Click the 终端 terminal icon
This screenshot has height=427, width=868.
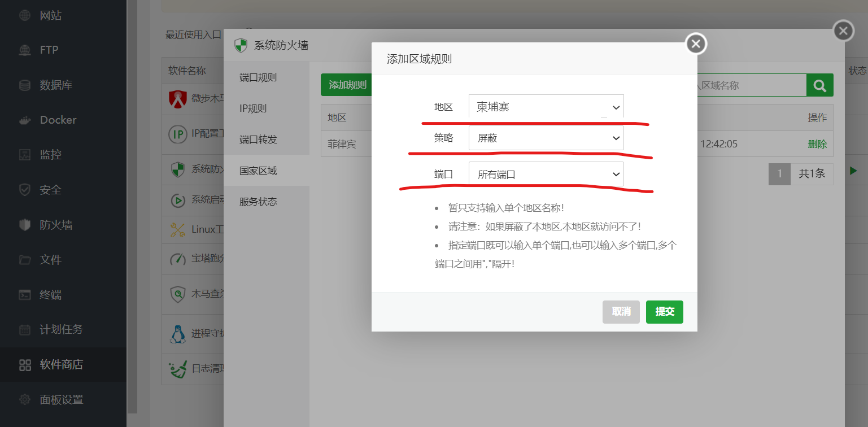(25, 295)
